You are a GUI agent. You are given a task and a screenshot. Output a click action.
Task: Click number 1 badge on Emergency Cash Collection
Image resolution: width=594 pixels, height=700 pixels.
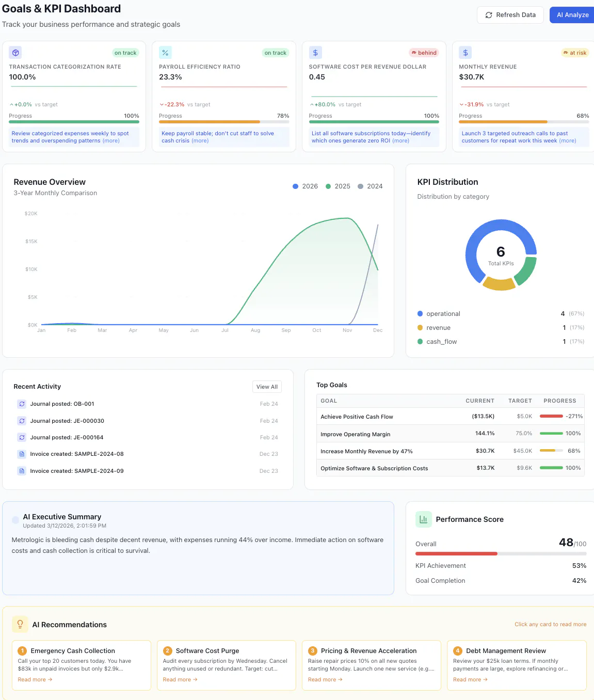click(x=22, y=651)
